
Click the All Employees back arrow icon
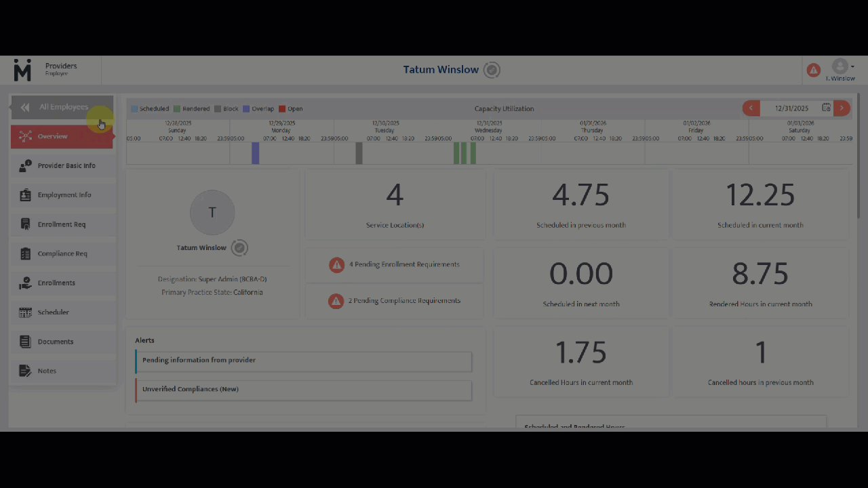25,107
